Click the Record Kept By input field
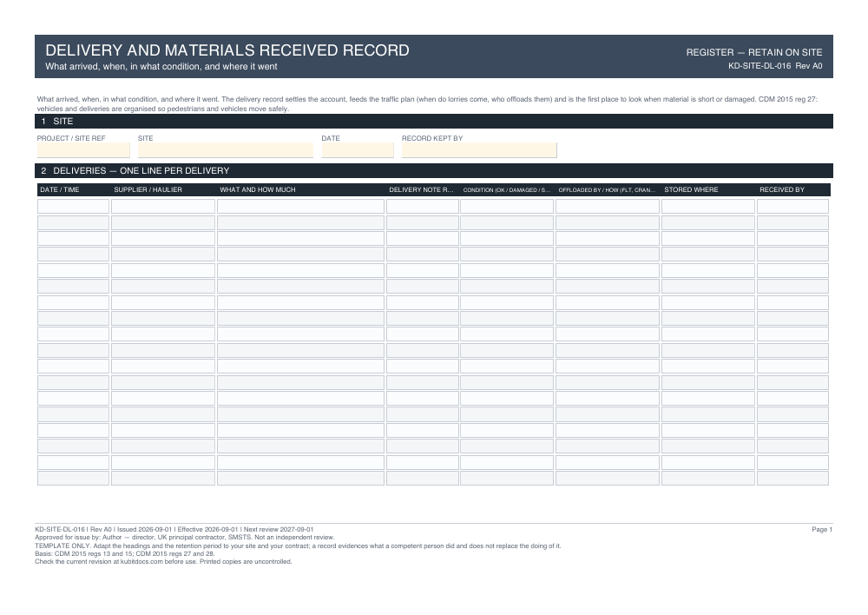This screenshot has width=868, height=615. (479, 150)
